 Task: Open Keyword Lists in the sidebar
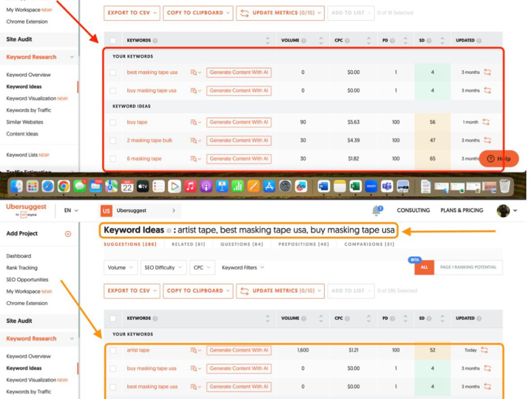pos(22,155)
